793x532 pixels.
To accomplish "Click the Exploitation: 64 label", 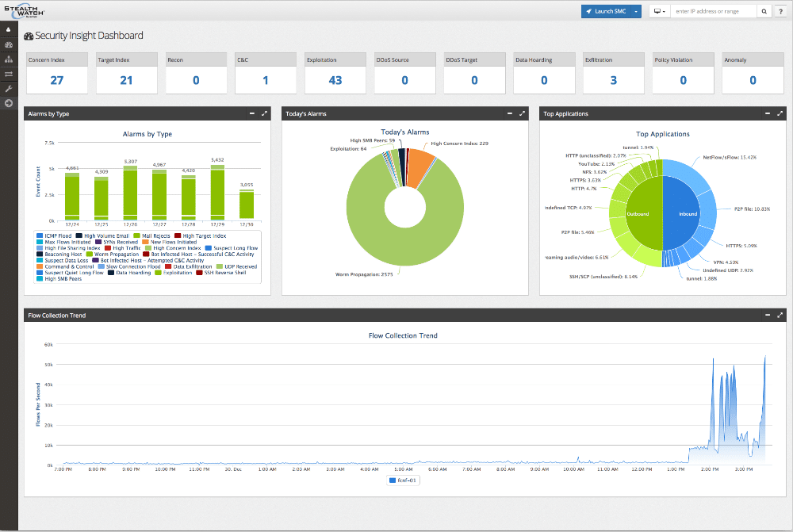I will click(348, 149).
